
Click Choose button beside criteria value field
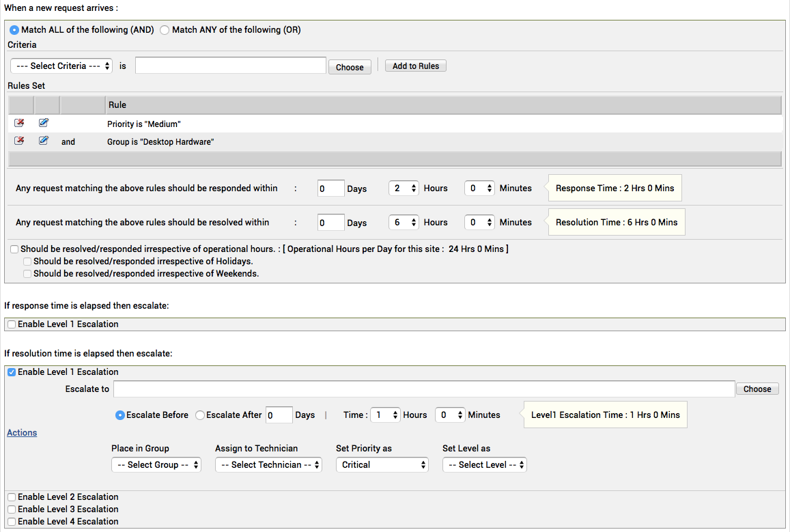[350, 67]
